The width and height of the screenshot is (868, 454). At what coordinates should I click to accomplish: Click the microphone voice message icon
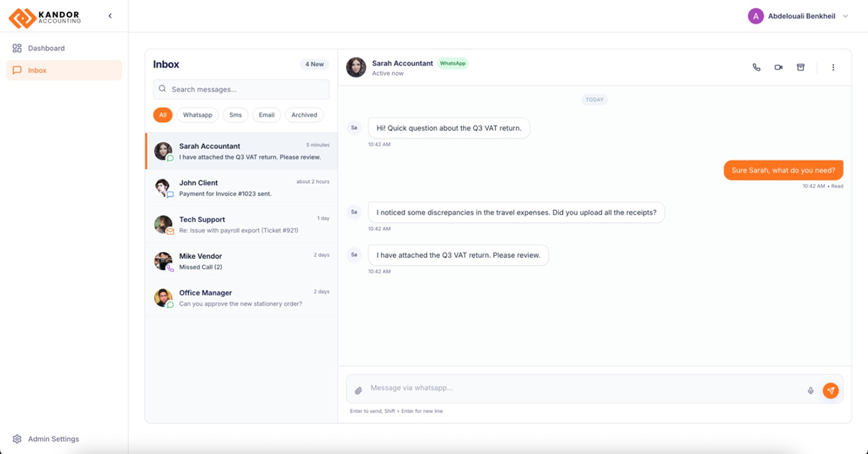click(x=810, y=391)
